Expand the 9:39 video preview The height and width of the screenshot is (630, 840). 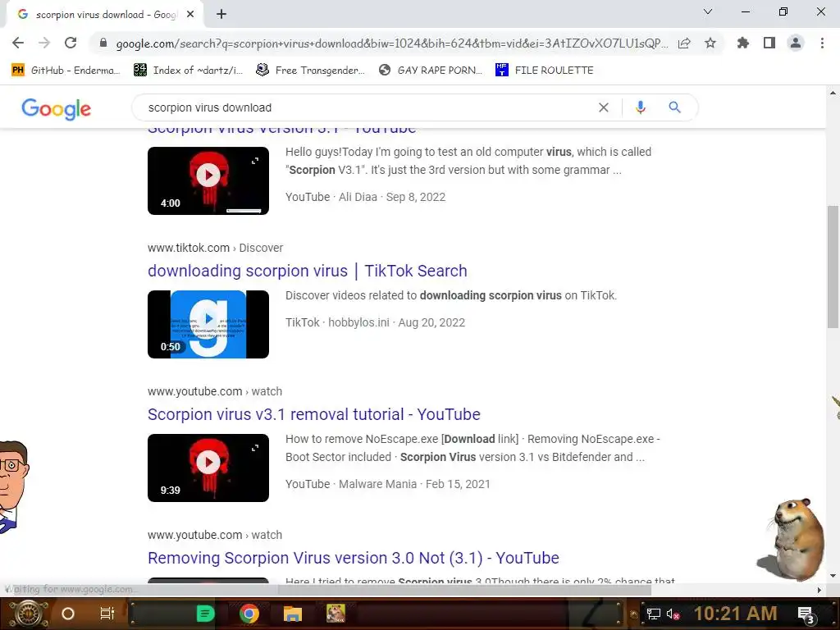tap(255, 447)
